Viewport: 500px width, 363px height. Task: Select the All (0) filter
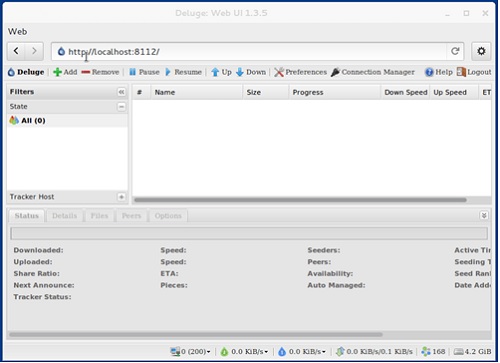(x=67, y=121)
